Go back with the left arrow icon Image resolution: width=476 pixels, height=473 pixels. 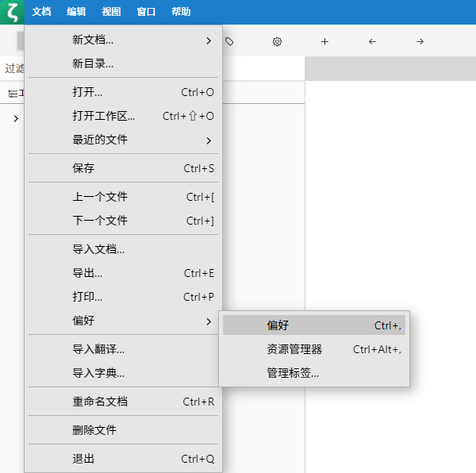pos(372,41)
